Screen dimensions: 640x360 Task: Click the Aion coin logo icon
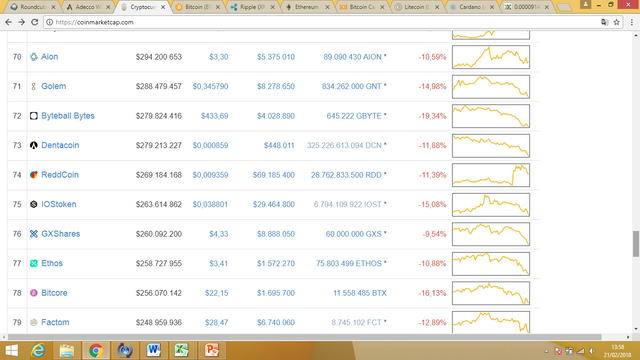pyautogui.click(x=34, y=57)
